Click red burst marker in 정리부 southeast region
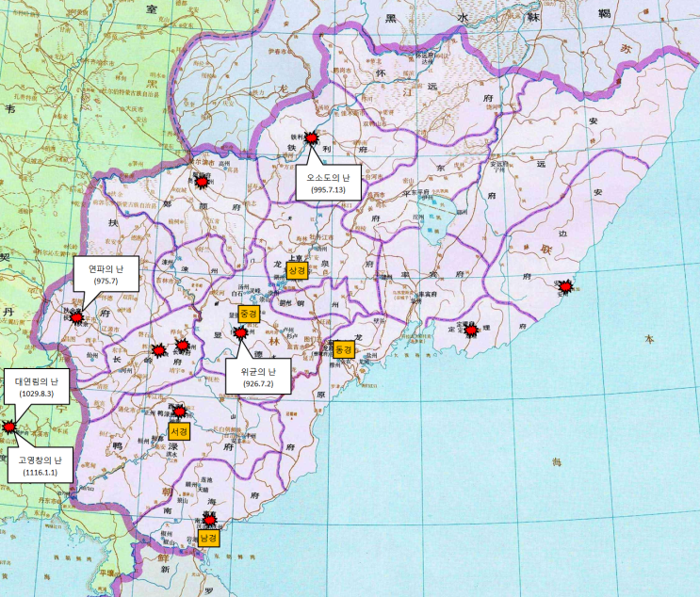700x597 pixels. [x=471, y=331]
